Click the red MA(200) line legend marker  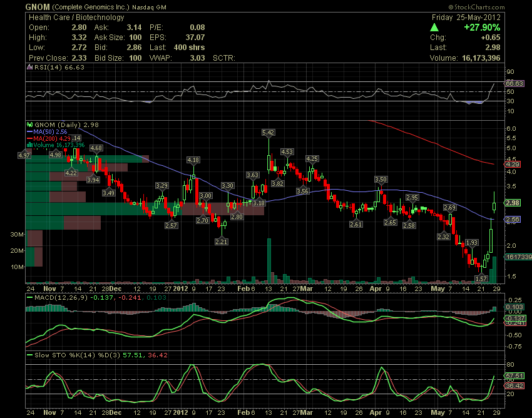coord(29,138)
